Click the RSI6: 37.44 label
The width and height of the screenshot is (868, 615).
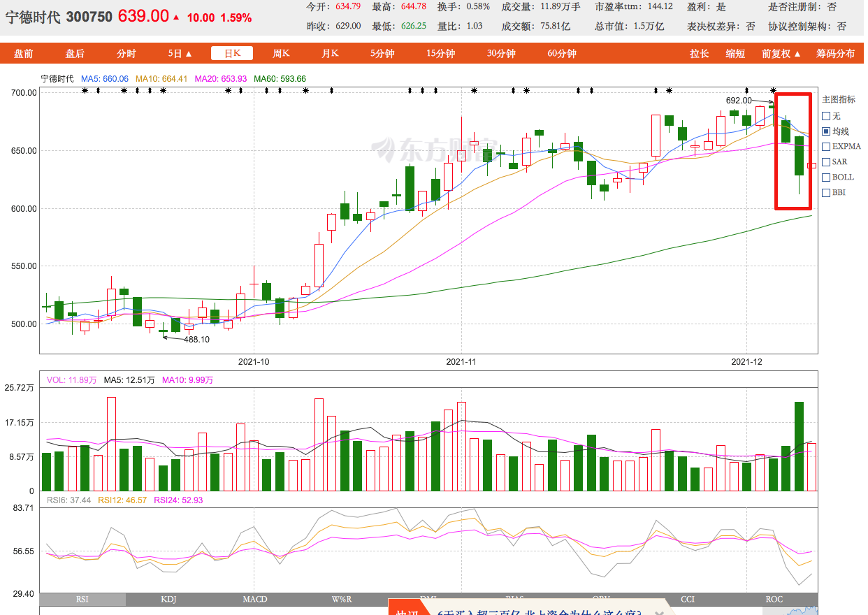point(68,500)
